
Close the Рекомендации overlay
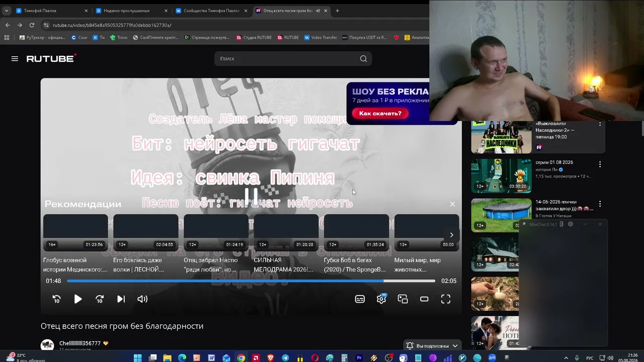click(452, 204)
